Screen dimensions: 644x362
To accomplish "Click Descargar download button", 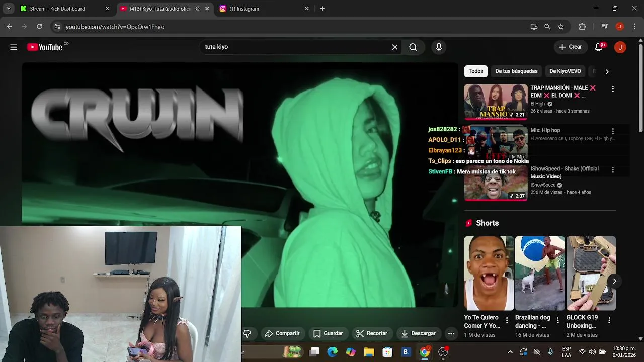I will tap(419, 333).
